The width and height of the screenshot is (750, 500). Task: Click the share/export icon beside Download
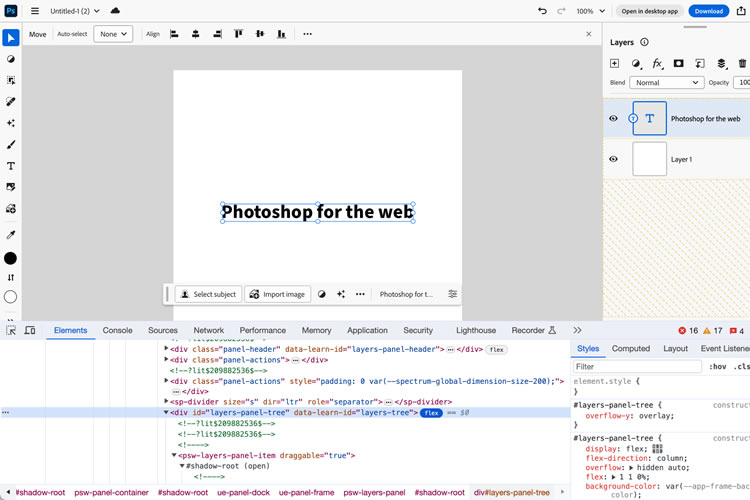[x=742, y=11]
